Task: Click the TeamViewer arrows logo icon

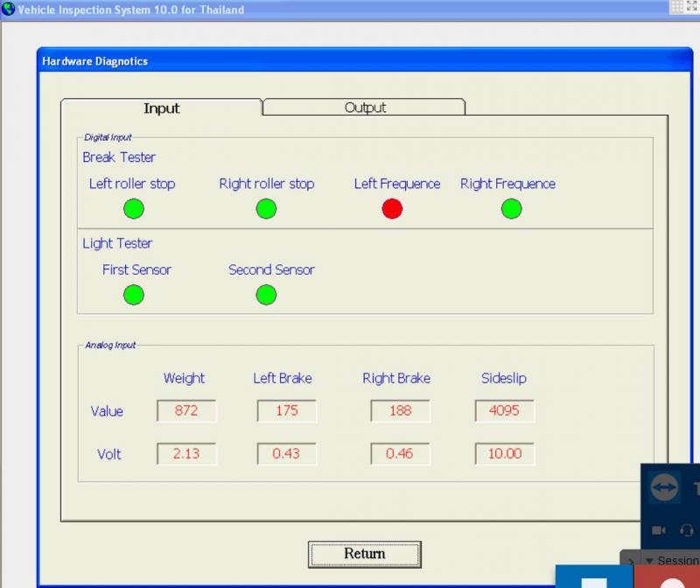Action: [664, 487]
